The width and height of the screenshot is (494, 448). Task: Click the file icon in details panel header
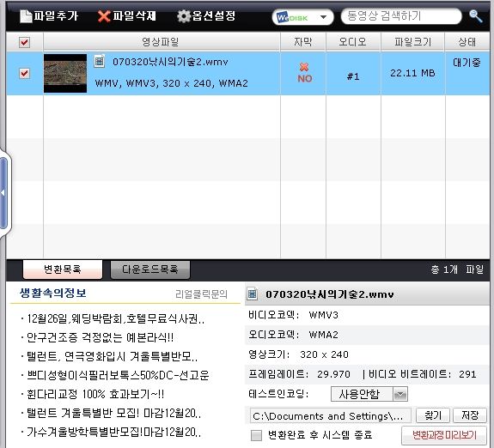[252, 294]
